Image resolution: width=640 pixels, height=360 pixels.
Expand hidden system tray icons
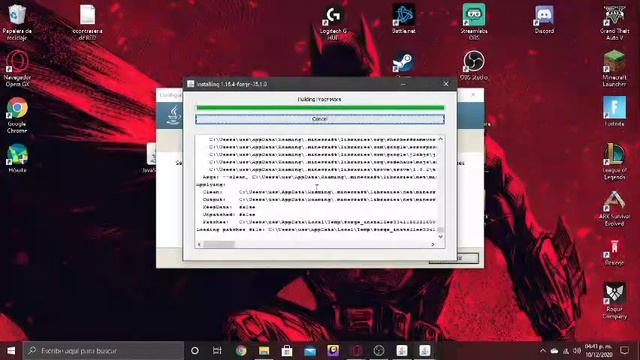pos(542,351)
